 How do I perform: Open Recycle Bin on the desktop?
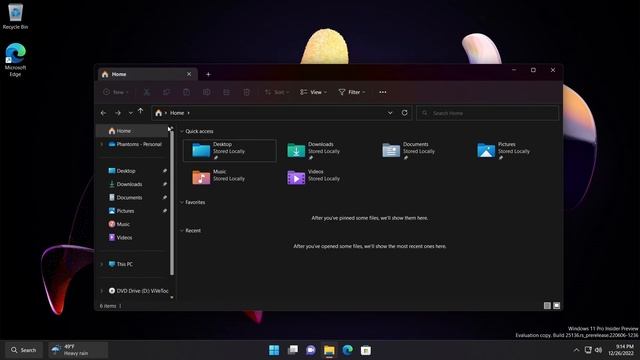[16, 16]
